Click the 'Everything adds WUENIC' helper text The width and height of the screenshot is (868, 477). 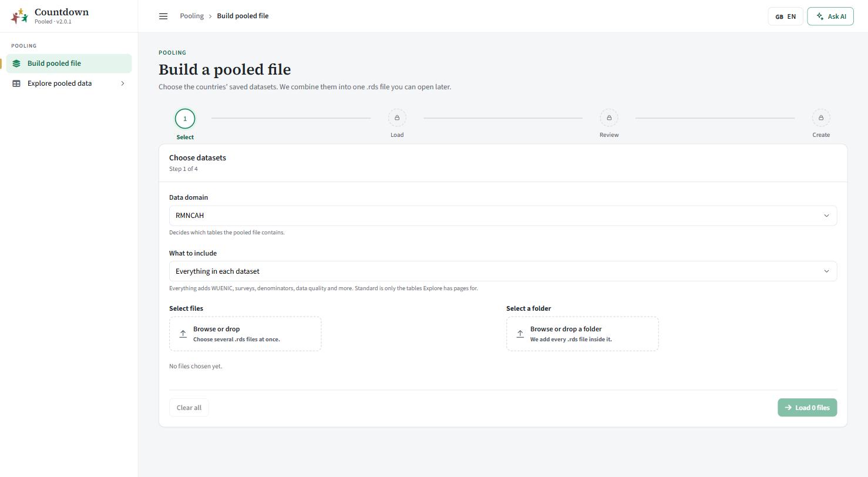(x=324, y=288)
